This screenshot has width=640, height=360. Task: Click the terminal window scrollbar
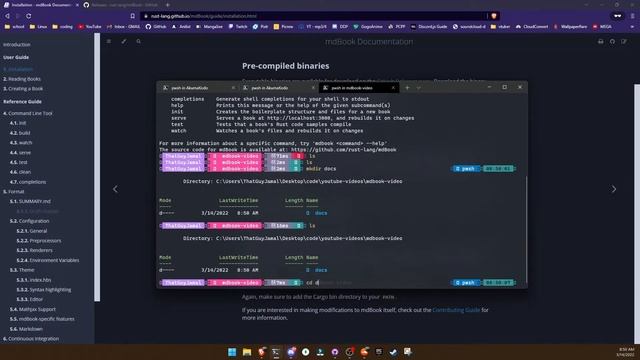[526, 229]
